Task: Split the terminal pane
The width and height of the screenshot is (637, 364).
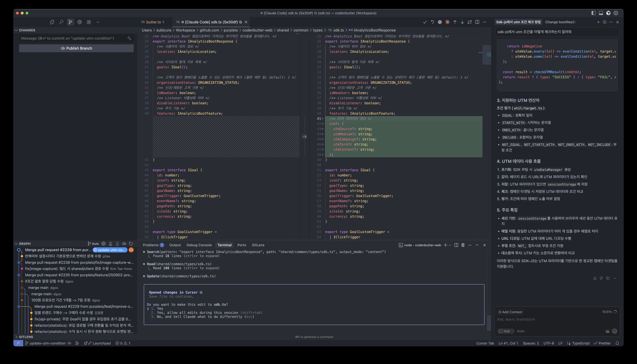Action: click(x=456, y=245)
